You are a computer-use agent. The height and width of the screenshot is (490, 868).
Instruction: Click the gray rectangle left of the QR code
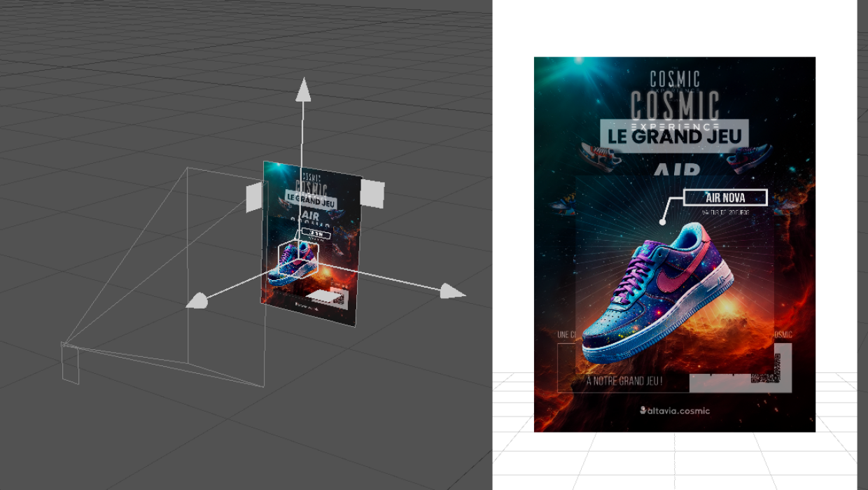point(719,384)
